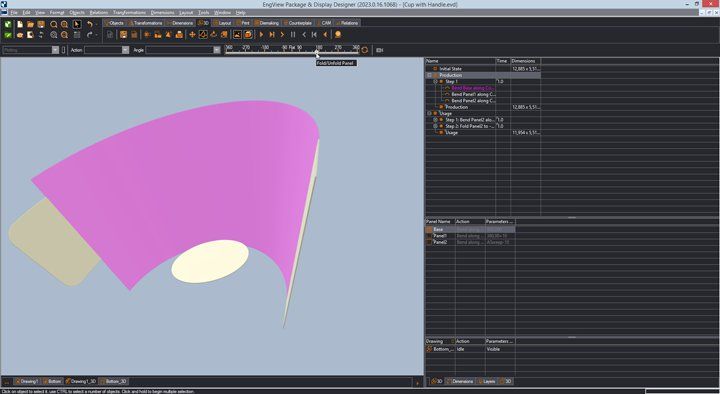Click the open folder icon
720x394 pixels.
pos(30,24)
